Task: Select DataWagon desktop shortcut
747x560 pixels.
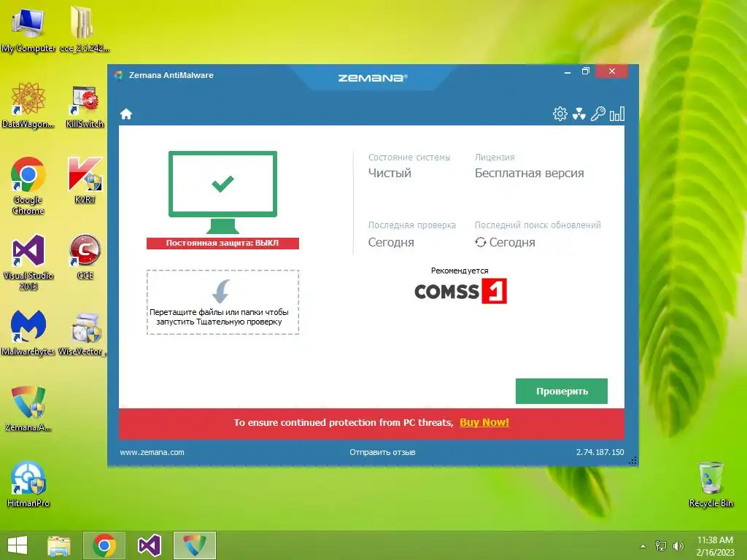Action: click(28, 105)
